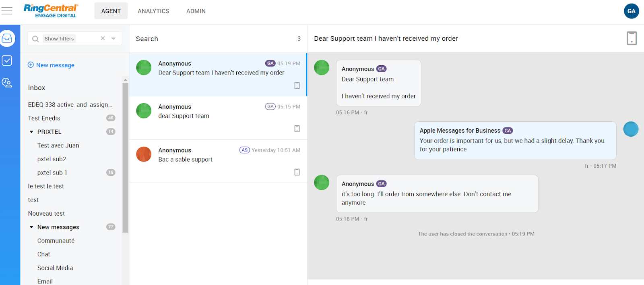Select the New messages folder label

(58, 227)
